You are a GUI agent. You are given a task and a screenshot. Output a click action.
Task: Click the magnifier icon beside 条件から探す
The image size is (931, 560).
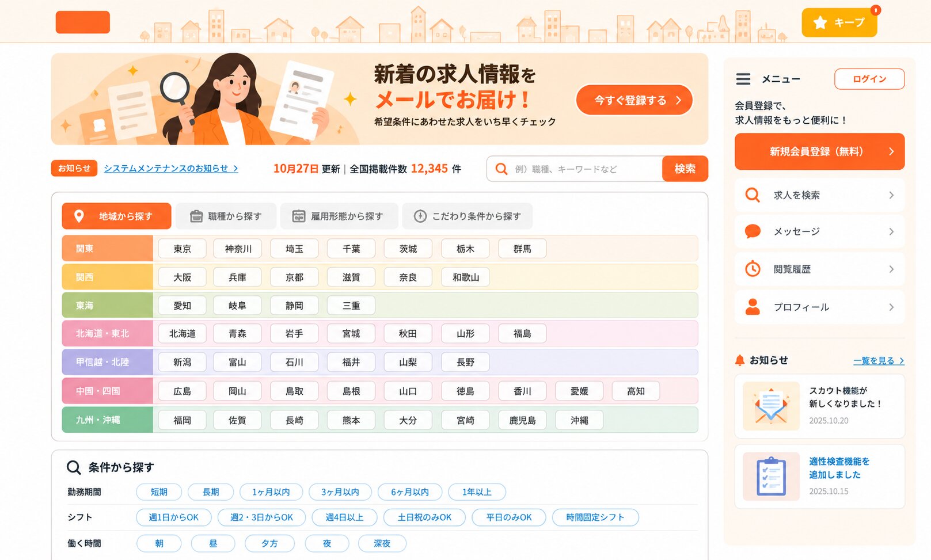coord(74,467)
